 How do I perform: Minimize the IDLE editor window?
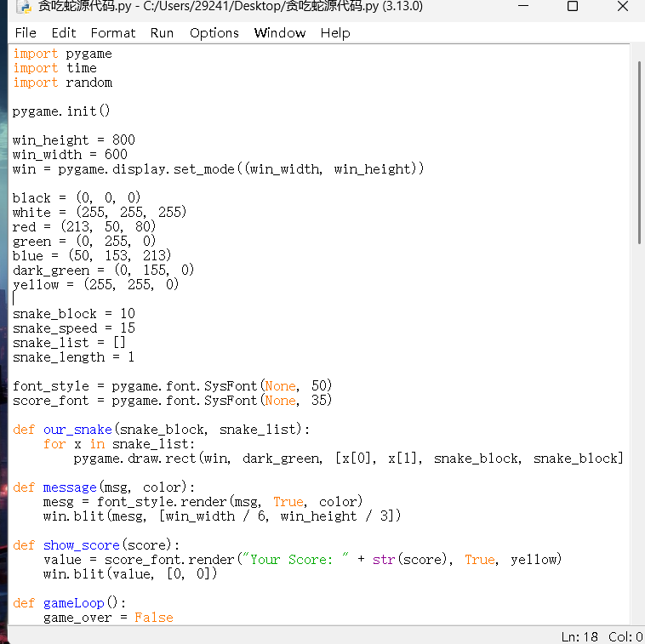pyautogui.click(x=522, y=6)
